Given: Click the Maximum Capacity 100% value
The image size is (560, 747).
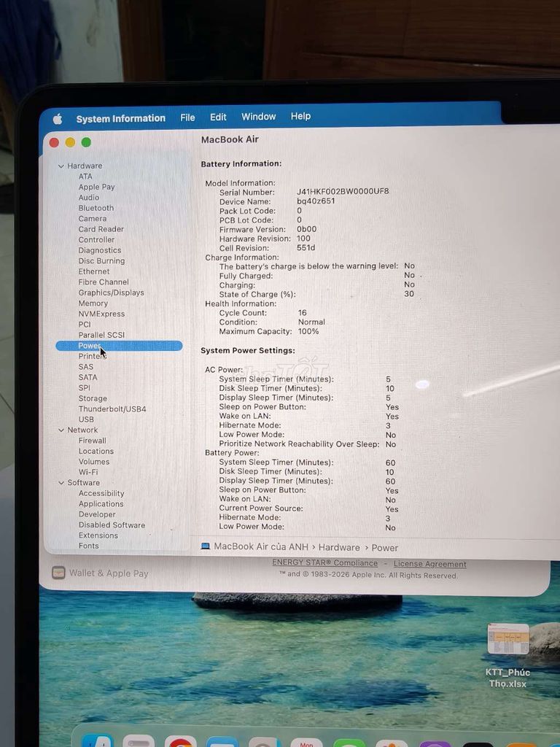Looking at the screenshot, I should pos(308,331).
